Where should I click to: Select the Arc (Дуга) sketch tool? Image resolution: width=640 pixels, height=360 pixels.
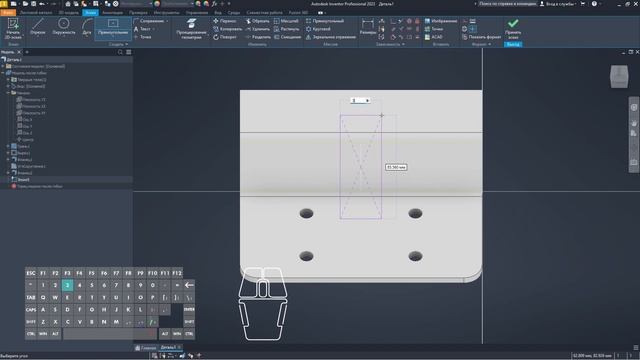(x=87, y=27)
